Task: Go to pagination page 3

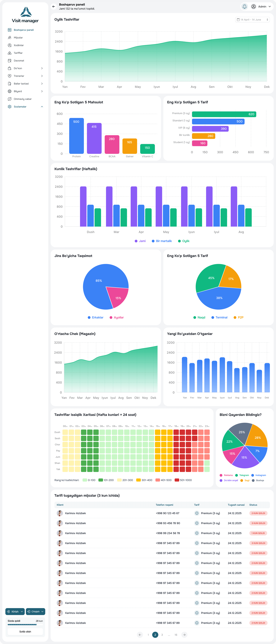Action: [162, 635]
